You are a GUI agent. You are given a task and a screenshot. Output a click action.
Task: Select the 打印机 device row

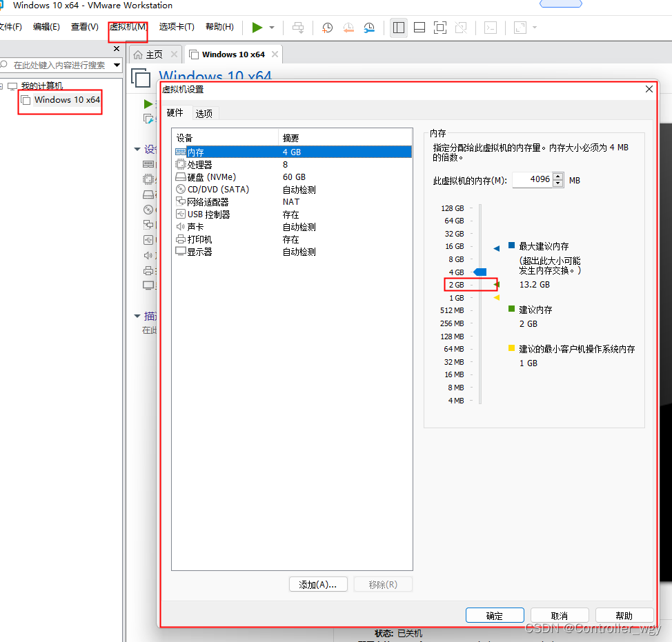click(293, 239)
